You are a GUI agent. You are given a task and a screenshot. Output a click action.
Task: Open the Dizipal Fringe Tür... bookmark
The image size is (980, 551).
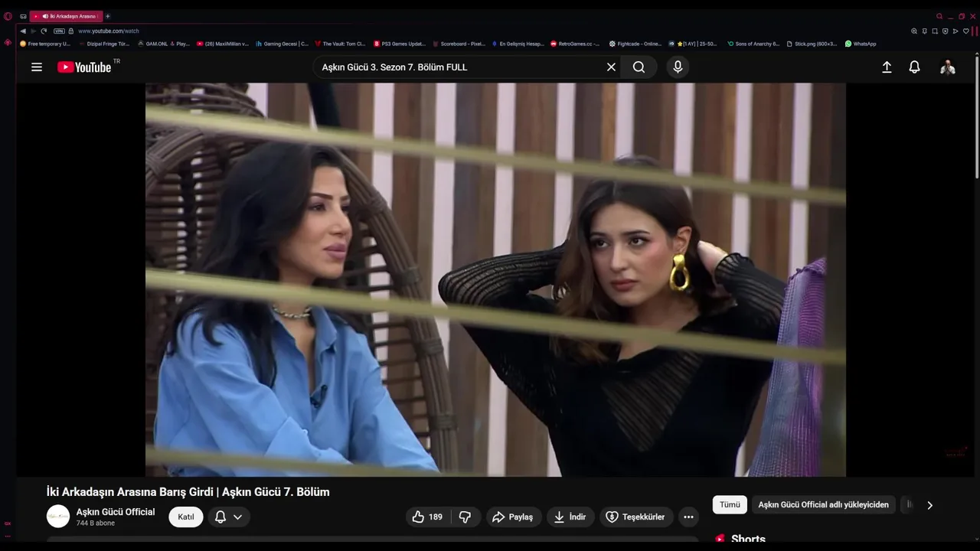point(104,44)
